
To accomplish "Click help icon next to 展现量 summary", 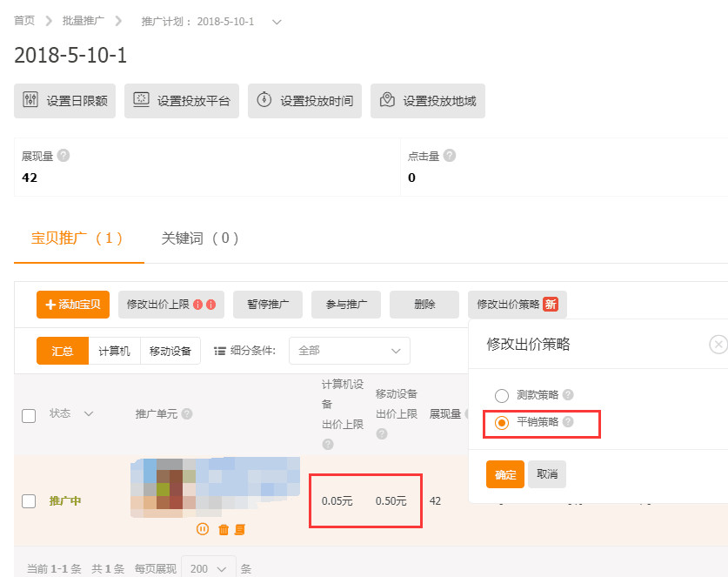I will 63,155.
